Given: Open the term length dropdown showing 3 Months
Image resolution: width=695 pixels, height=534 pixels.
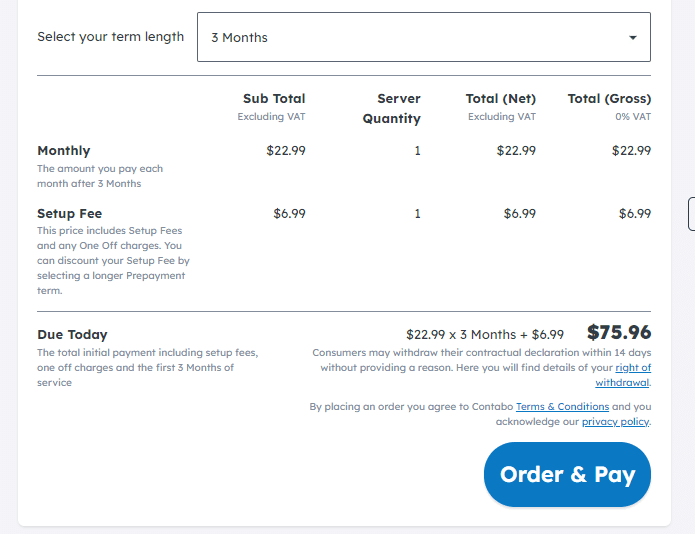Looking at the screenshot, I should click(423, 37).
